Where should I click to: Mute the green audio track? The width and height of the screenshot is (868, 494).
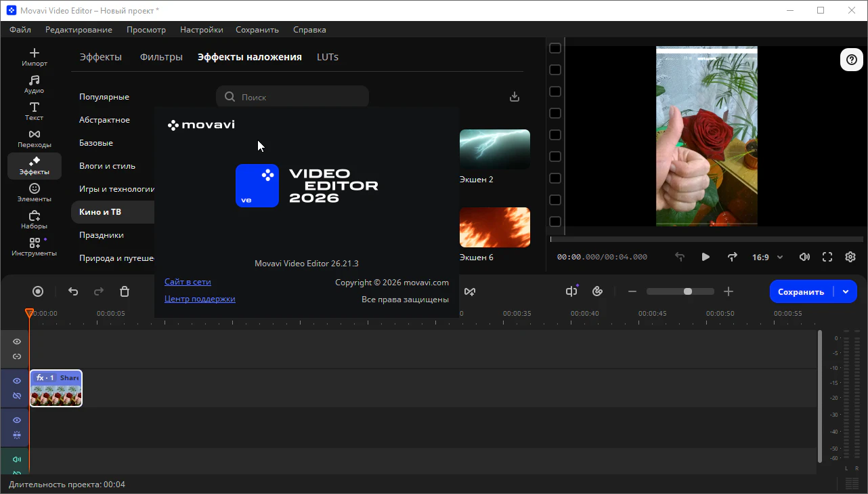tap(17, 459)
